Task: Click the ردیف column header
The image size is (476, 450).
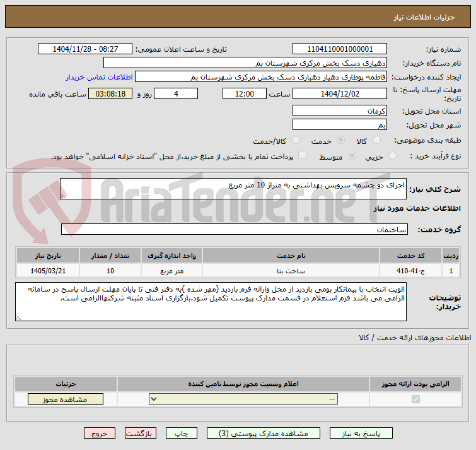Action: 451,256
